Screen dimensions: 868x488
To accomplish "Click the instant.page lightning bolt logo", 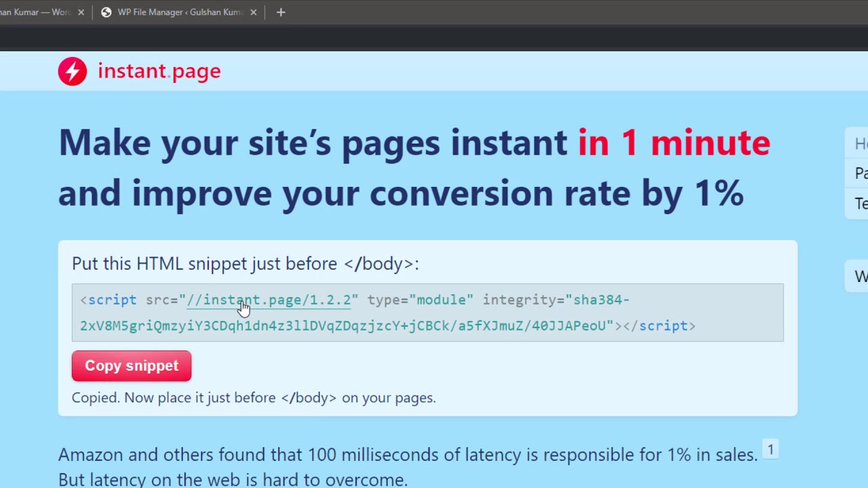I will click(73, 71).
